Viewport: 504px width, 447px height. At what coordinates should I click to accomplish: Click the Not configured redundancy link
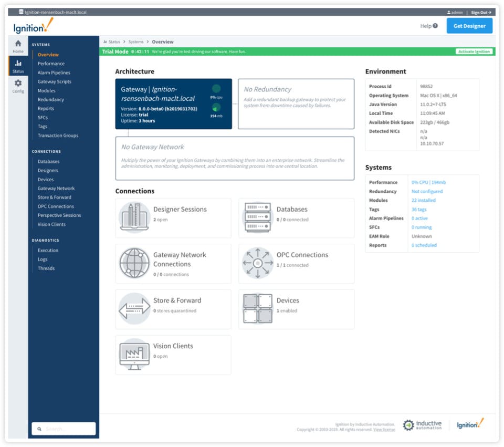click(x=426, y=191)
